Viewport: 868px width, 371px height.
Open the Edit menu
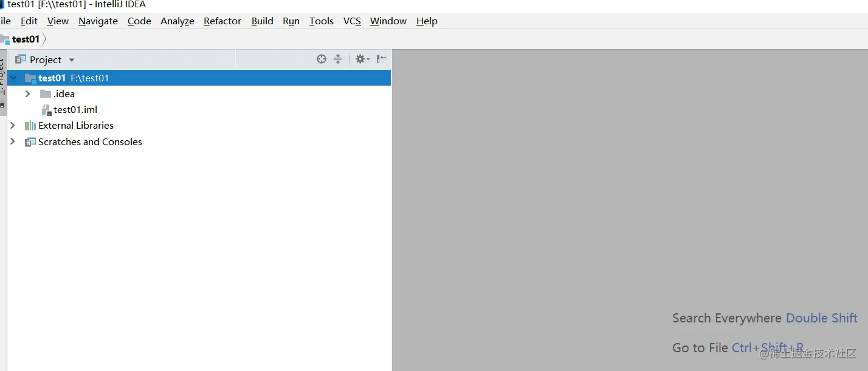coord(29,21)
